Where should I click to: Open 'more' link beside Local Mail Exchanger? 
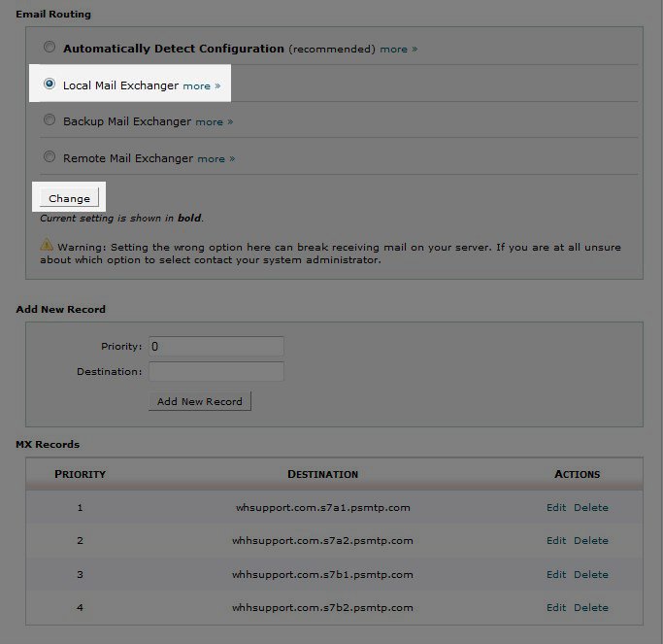point(201,85)
